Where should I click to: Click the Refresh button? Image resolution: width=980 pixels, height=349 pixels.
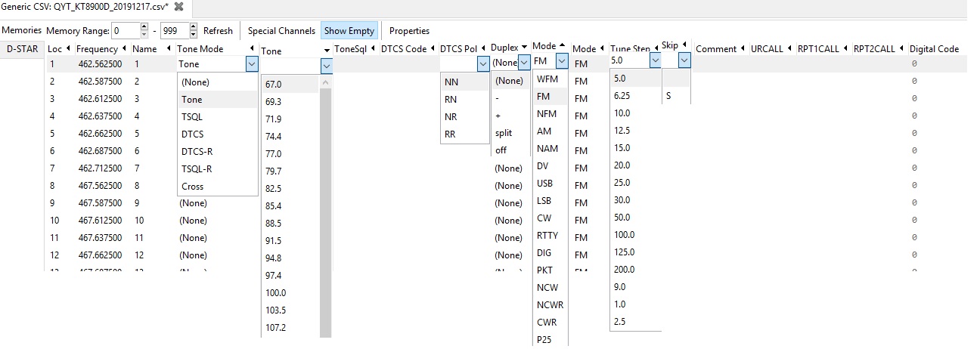click(218, 31)
